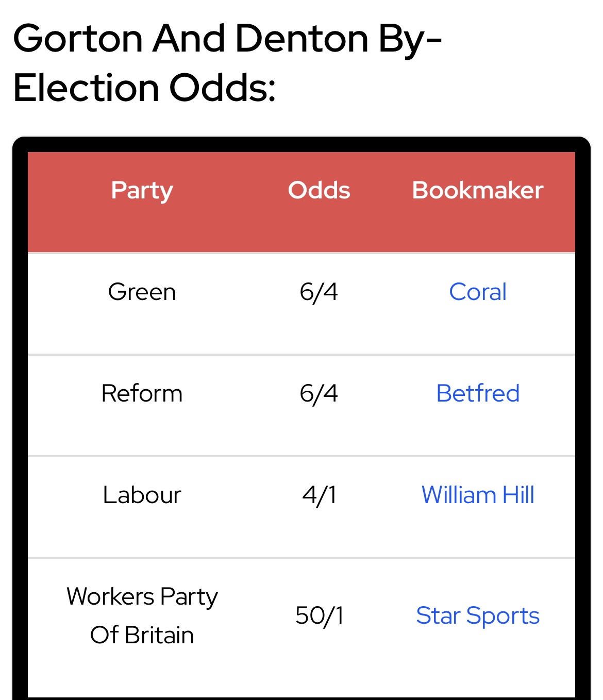Open the Coral bookmaker link
603x700 pixels.
[477, 292]
